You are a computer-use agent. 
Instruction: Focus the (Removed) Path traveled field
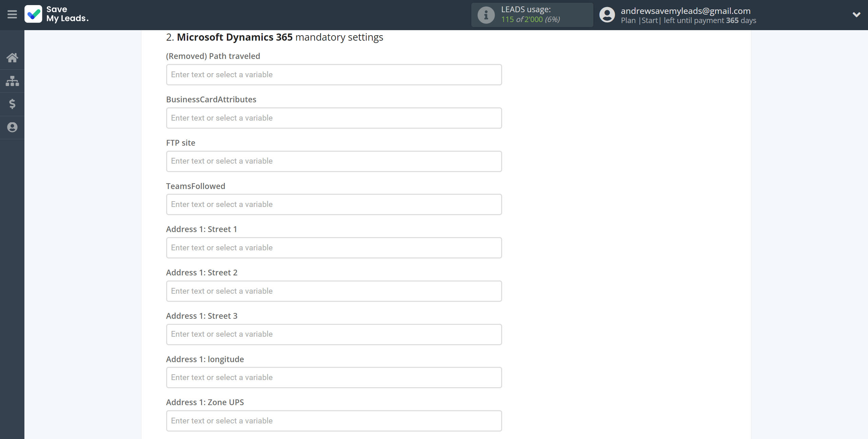[x=334, y=75]
